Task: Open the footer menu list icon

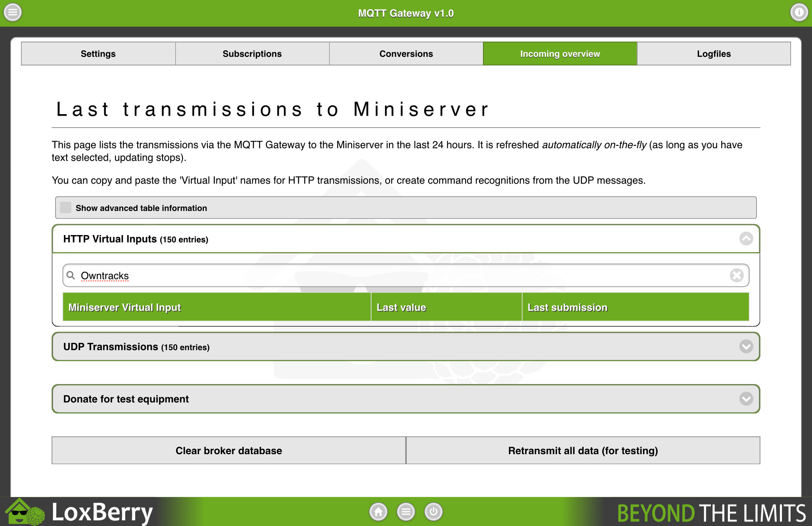Action: click(x=406, y=512)
